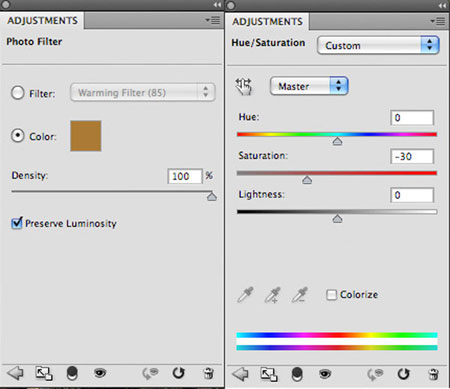Select the on-image targeted adjustment hand tool
The image size is (450, 389).
click(x=244, y=87)
